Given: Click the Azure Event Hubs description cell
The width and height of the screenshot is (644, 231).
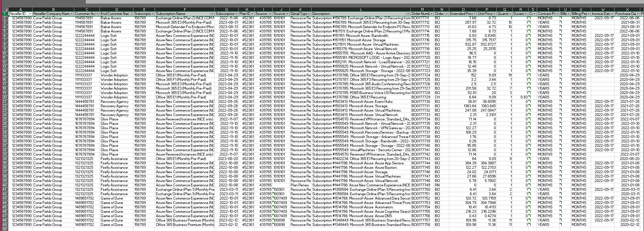Looking at the screenshot, I should click(x=361, y=101).
